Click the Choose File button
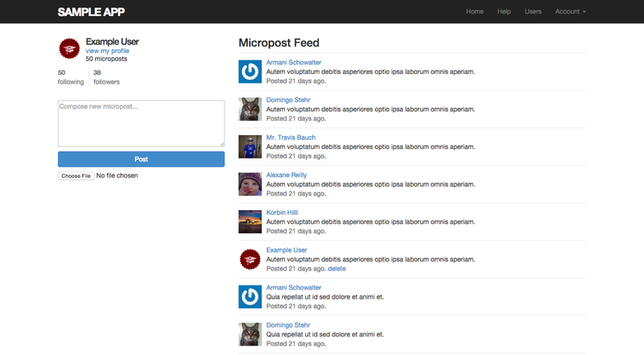 [76, 175]
